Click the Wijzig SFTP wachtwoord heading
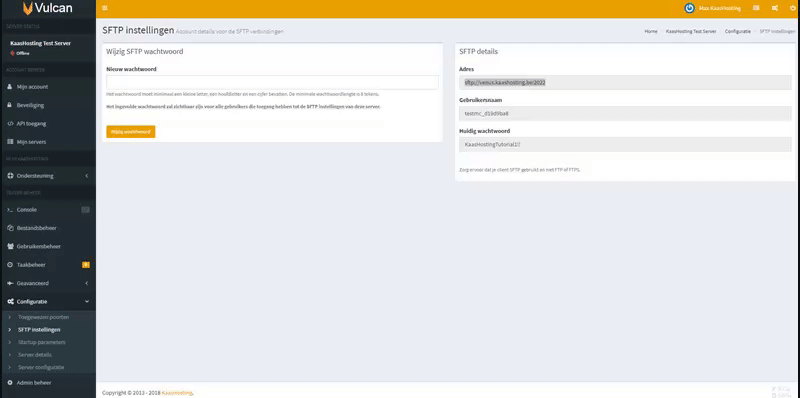The image size is (800, 398). click(144, 52)
